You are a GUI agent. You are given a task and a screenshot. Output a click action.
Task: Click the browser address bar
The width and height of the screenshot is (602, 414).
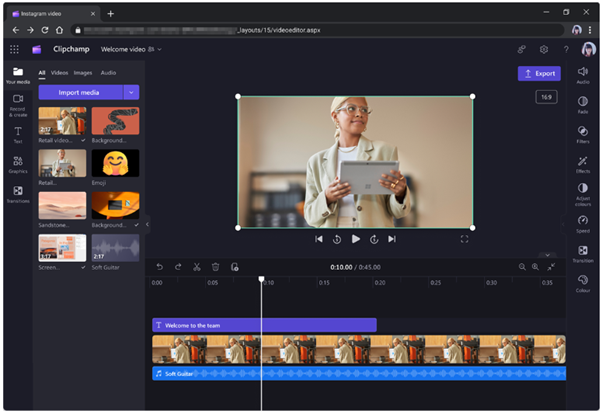pyautogui.click(x=318, y=30)
